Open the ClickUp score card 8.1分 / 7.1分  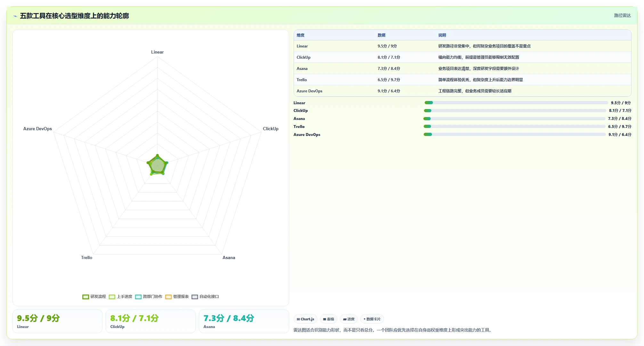pyautogui.click(x=151, y=321)
